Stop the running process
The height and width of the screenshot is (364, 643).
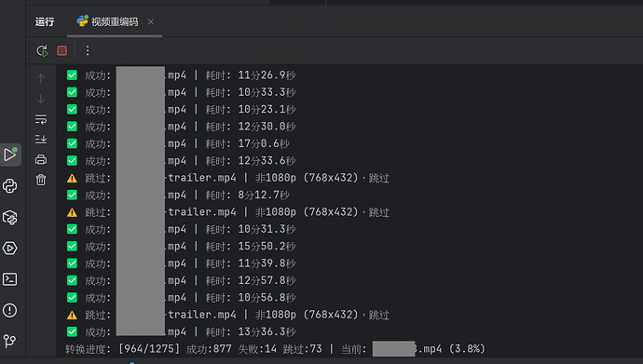[x=62, y=50]
